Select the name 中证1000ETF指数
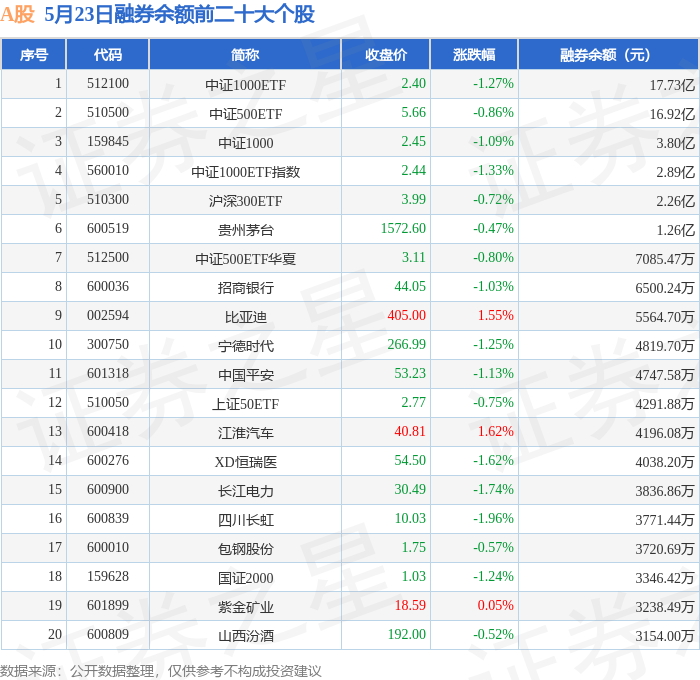This screenshot has width=700, height=680. pos(246,172)
